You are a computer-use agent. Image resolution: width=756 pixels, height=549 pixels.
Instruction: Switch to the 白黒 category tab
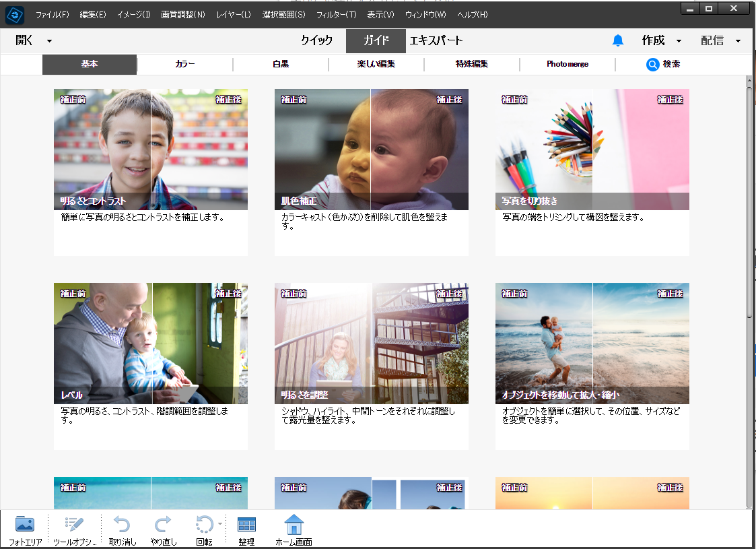(281, 64)
